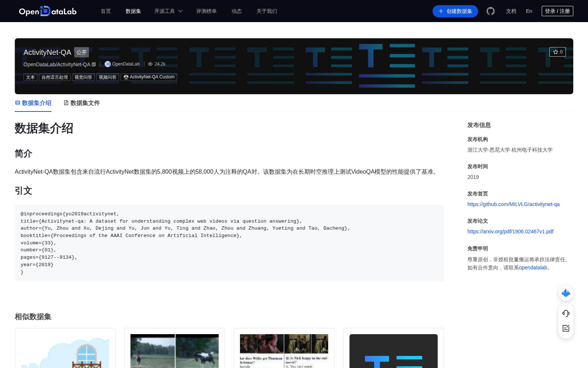Click the 登录 / 注册 button

tap(557, 11)
